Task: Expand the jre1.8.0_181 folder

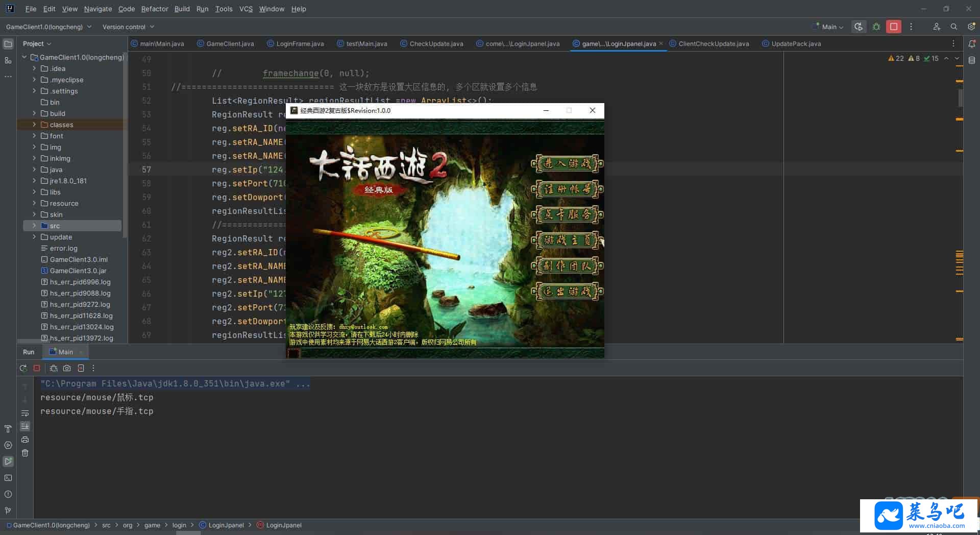Action: click(x=34, y=181)
